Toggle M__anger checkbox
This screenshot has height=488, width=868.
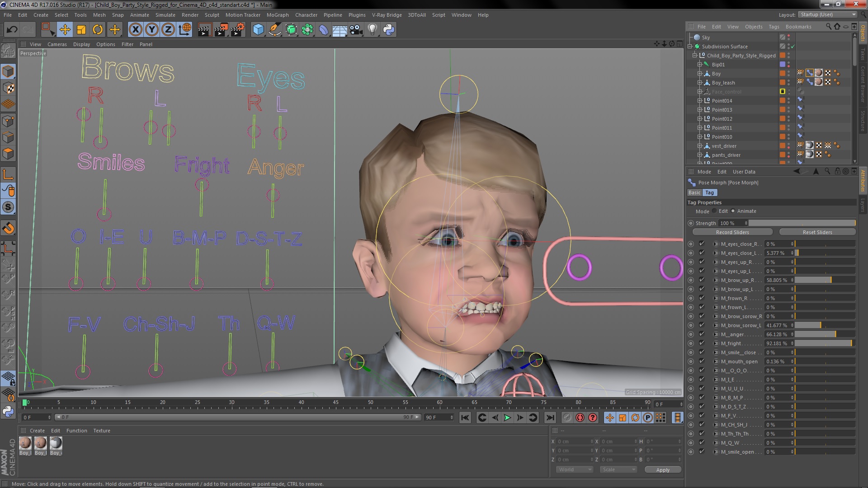702,334
